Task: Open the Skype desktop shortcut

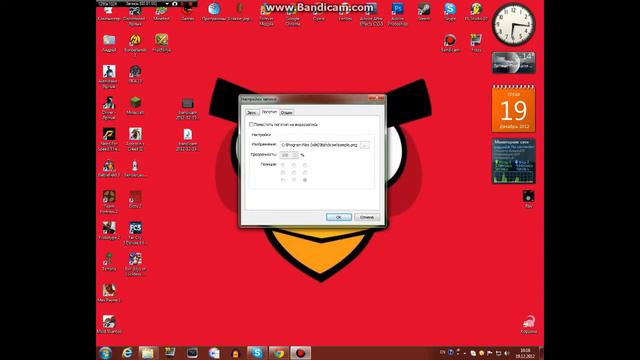Action: (450, 11)
